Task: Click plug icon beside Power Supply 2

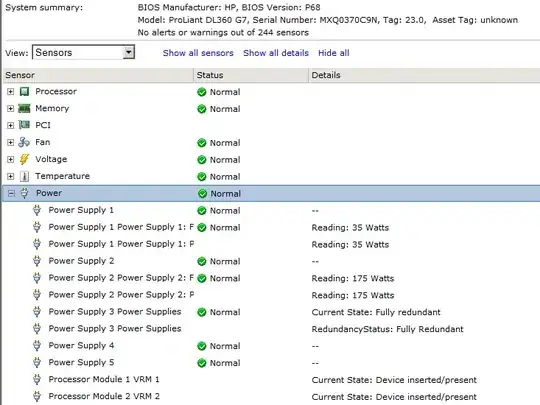Action: (37, 261)
